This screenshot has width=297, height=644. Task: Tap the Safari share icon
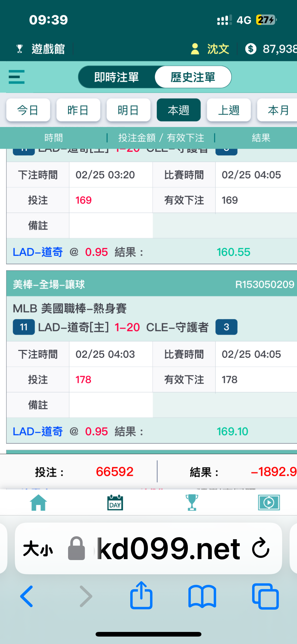(x=141, y=596)
